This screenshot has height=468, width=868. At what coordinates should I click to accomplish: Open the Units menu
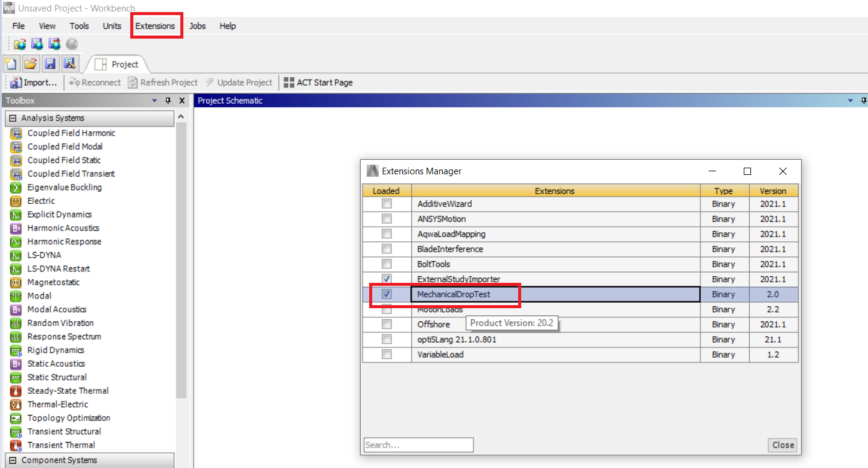point(112,26)
